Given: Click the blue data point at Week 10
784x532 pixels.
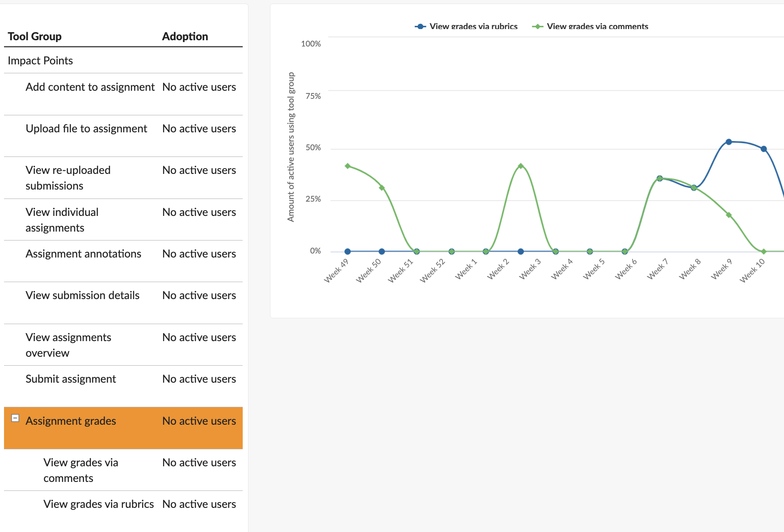Looking at the screenshot, I should point(763,149).
